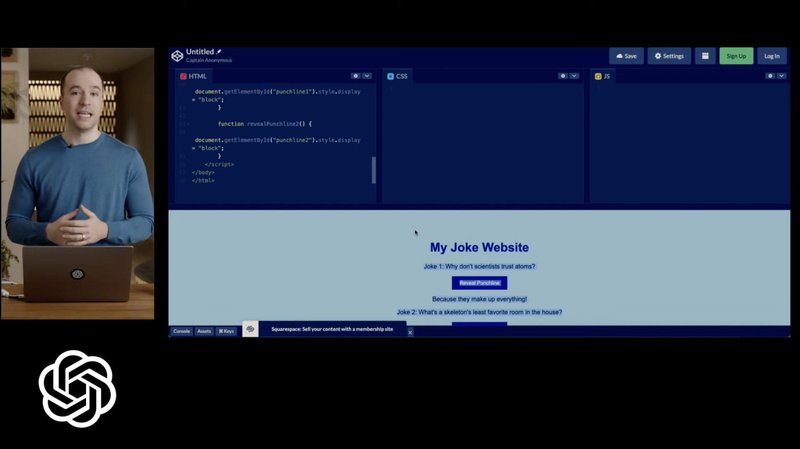The image size is (800, 449).
Task: Click the Squarespace ad logo icon
Action: coord(251,329)
